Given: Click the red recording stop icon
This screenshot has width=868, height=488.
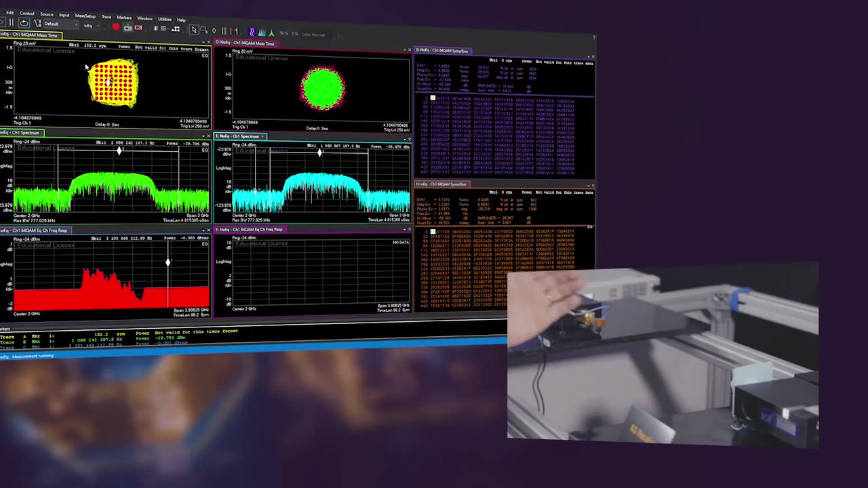Looking at the screenshot, I should [x=138, y=27].
